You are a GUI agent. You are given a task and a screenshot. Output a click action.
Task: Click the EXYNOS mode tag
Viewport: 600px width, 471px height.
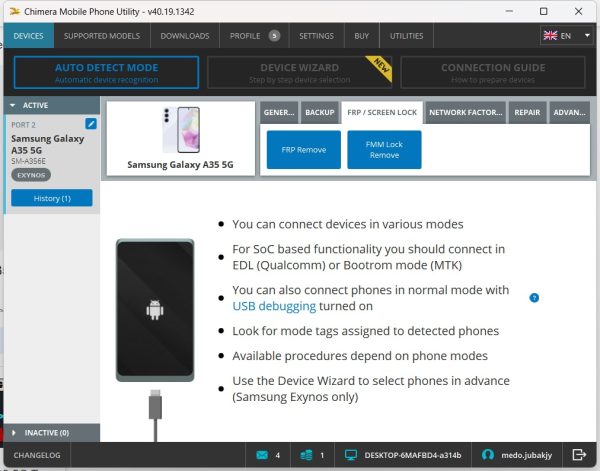[31, 175]
